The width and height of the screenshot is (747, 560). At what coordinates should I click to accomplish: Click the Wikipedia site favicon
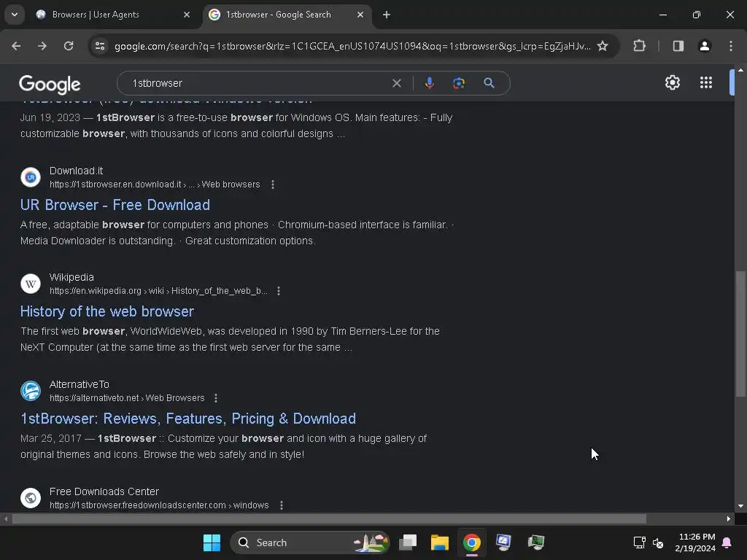coord(31,284)
